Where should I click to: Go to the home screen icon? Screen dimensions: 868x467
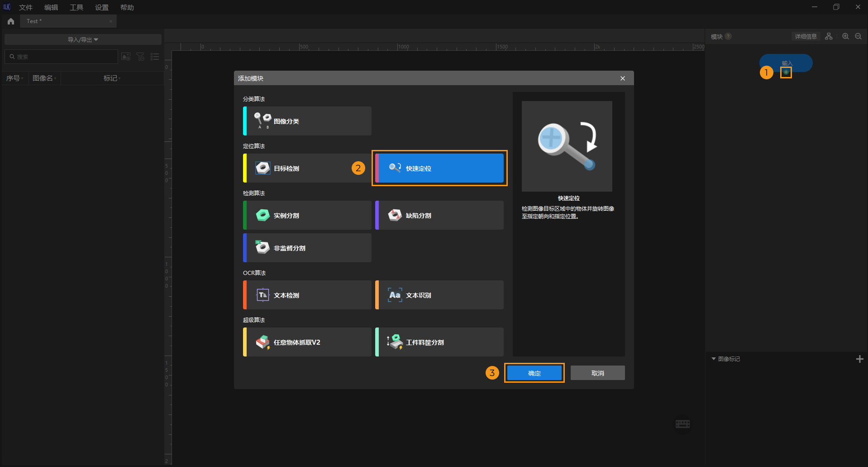click(11, 21)
